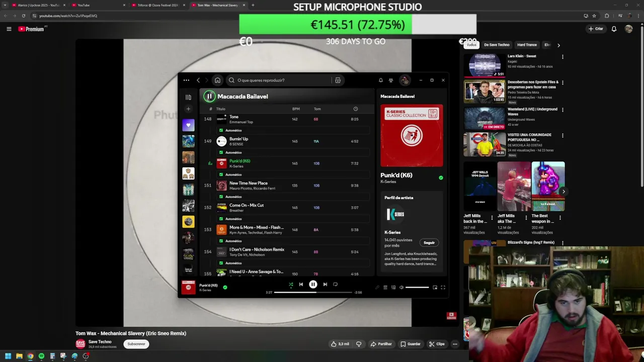Create new playlist with plus icon
The height and width of the screenshot is (362, 644).
188,109
